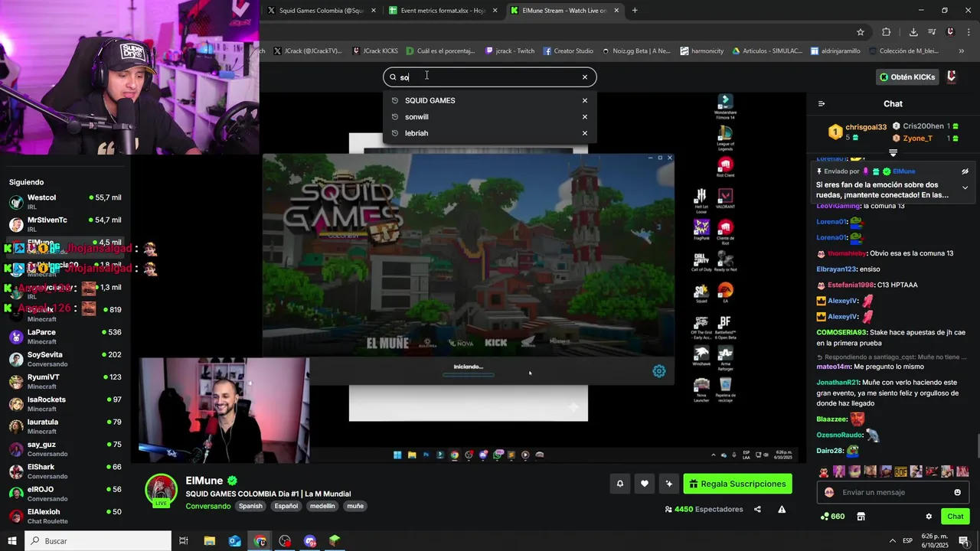The height and width of the screenshot is (551, 980).
Task: Open browser downloads icon
Action: click(x=913, y=32)
